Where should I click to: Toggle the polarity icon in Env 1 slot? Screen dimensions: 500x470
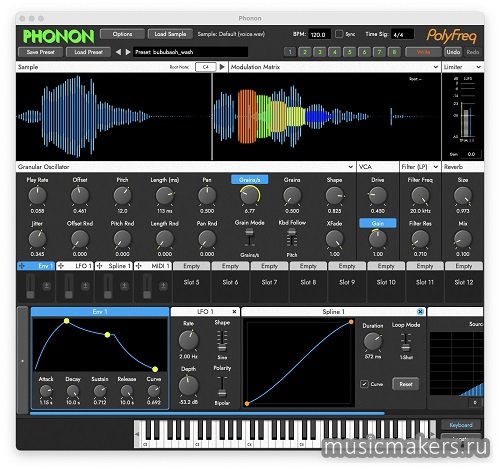click(x=47, y=286)
